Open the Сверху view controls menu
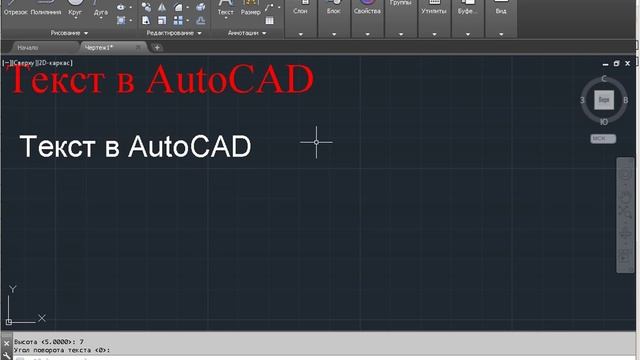The image size is (640, 360). point(23,63)
